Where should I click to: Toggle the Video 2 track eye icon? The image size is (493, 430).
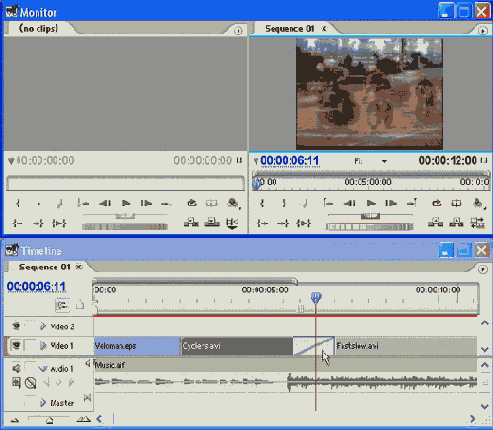coord(16,326)
